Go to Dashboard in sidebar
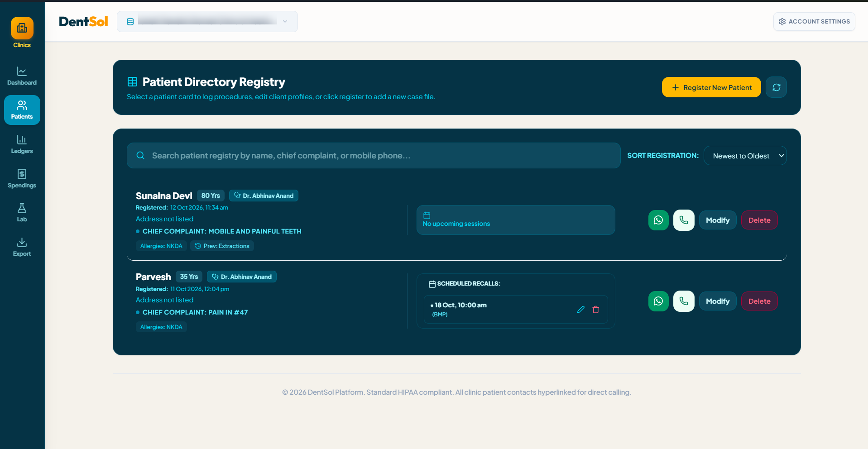Screen dimensions: 868x449 click(22, 76)
